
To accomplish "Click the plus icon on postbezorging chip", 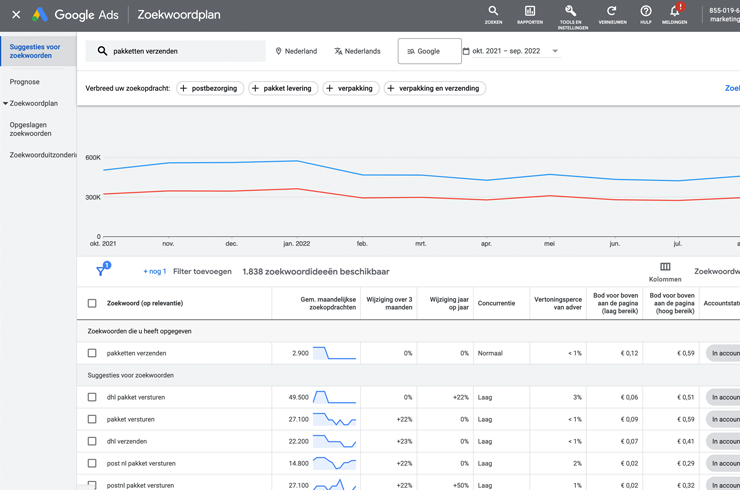I will 184,88.
